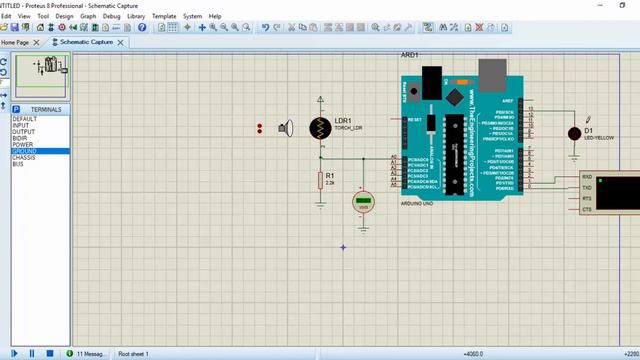Click the Copy to clipboard icon

pos(302,27)
